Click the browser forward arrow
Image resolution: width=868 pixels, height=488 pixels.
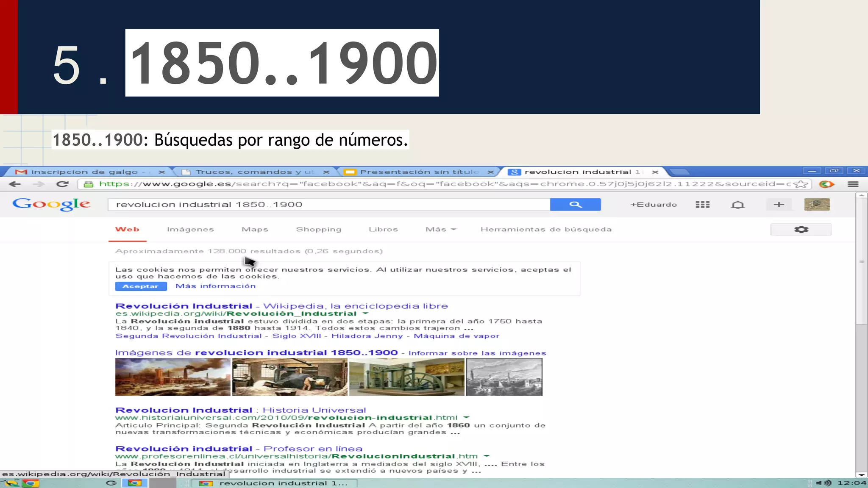point(39,184)
